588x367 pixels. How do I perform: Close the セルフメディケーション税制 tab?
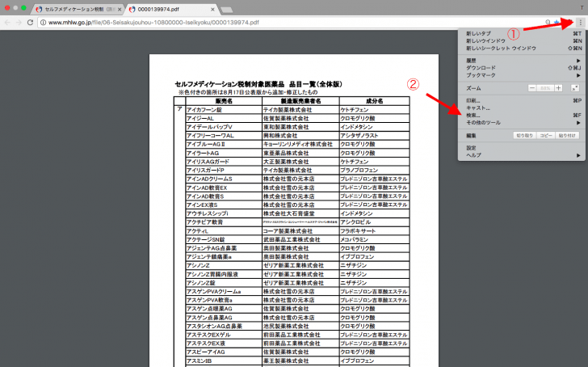coord(120,10)
